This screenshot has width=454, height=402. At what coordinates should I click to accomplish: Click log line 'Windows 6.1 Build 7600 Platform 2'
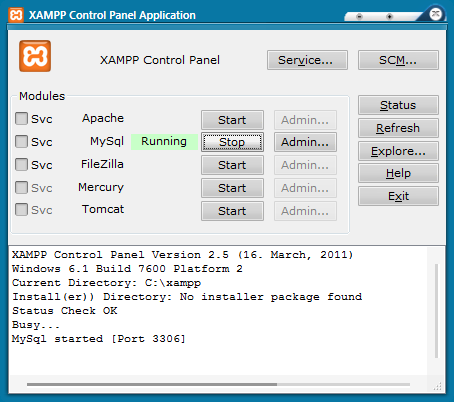pyautogui.click(x=127, y=269)
